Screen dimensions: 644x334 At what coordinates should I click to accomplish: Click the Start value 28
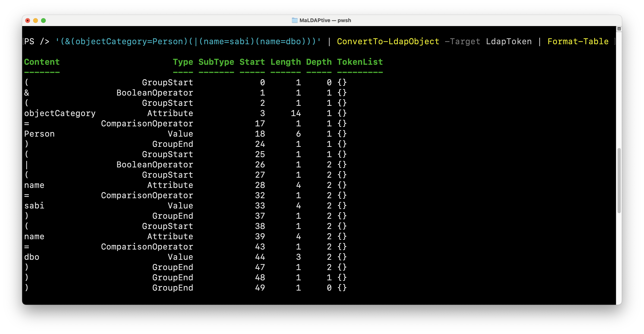coord(260,185)
